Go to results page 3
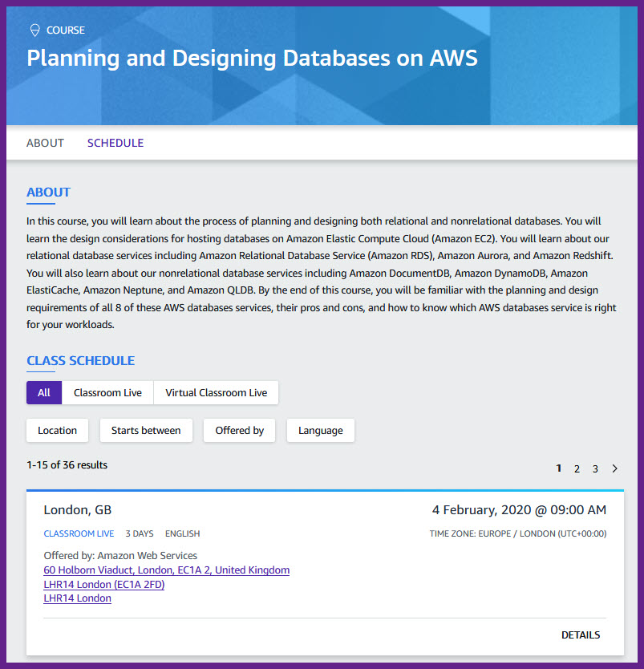The height and width of the screenshot is (669, 644). pyautogui.click(x=595, y=469)
